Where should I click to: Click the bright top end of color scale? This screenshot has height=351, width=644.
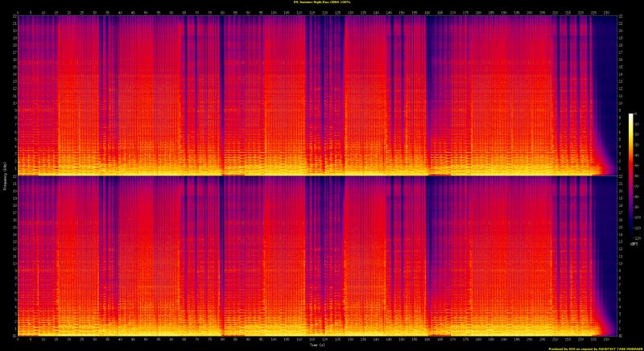(632, 117)
